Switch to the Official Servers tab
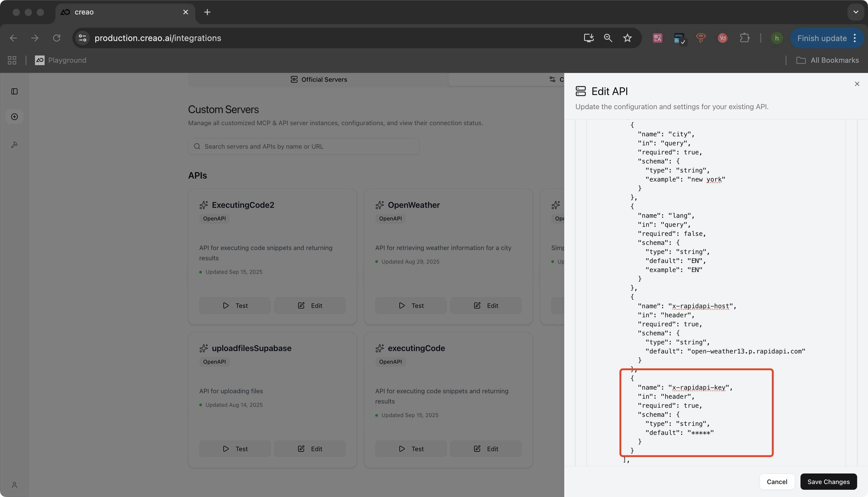This screenshot has width=868, height=497. 319,80
